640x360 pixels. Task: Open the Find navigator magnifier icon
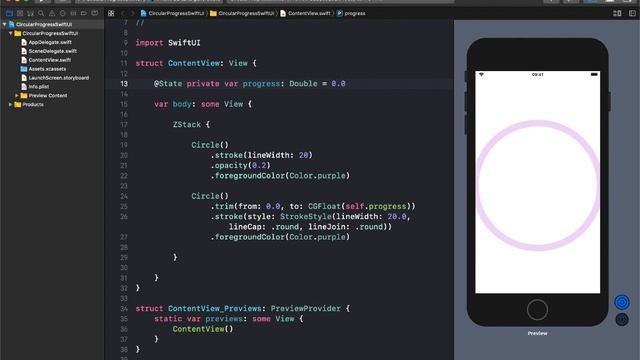tap(41, 13)
